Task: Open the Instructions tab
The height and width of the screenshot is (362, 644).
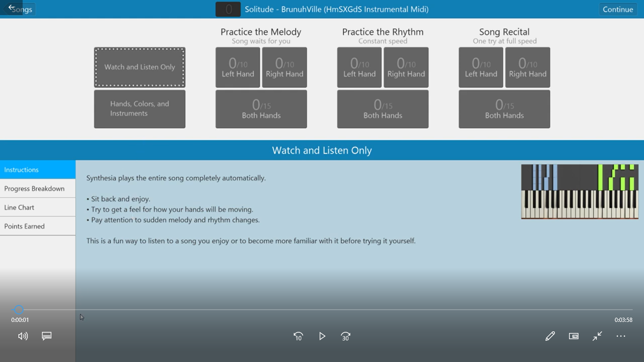Action: 38,170
